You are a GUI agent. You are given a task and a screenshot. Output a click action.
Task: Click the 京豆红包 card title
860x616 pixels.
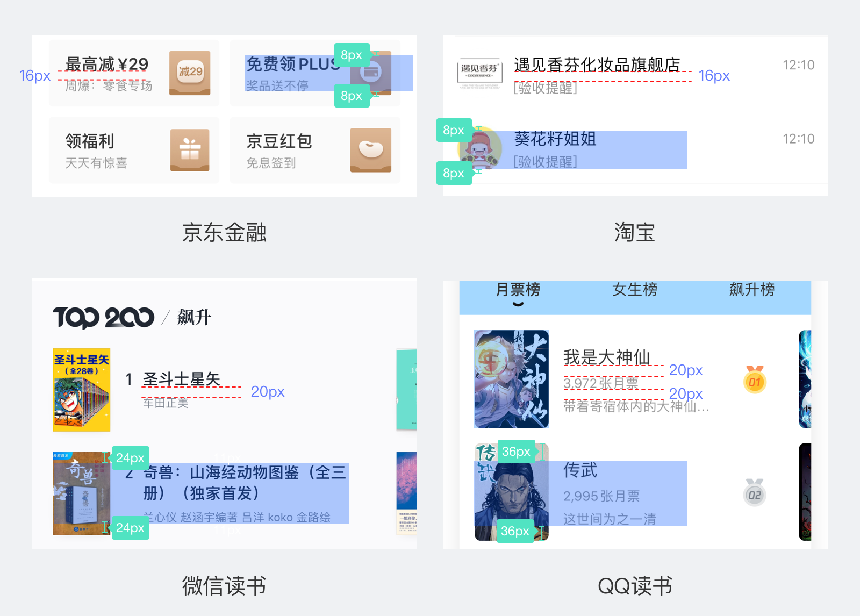(279, 141)
